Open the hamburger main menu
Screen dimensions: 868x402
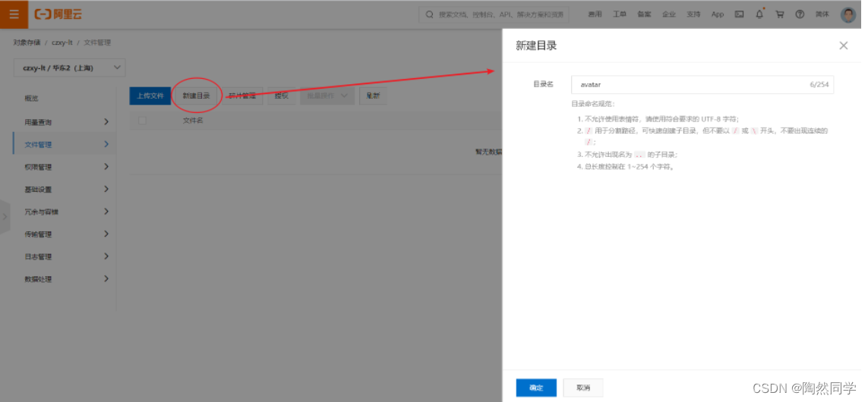(x=14, y=14)
